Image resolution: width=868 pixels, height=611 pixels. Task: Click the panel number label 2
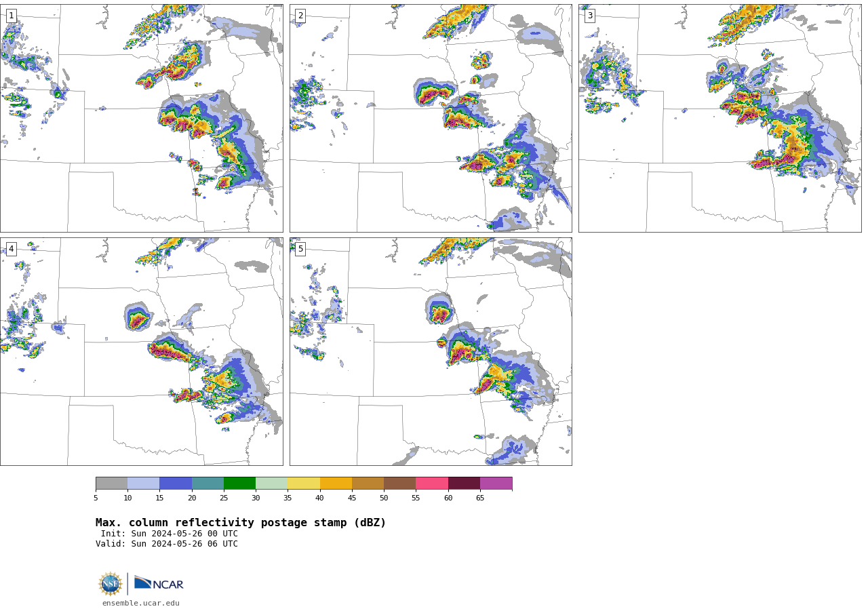click(x=300, y=16)
